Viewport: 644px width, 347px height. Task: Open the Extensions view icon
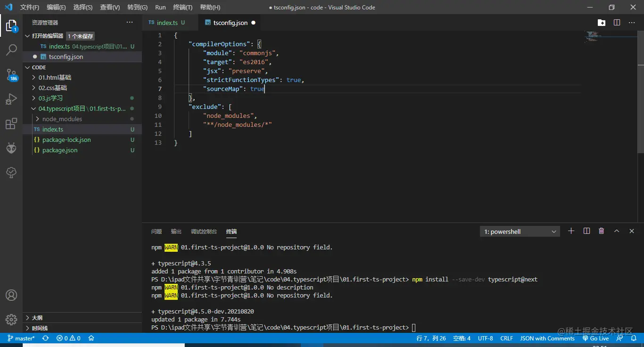11,124
